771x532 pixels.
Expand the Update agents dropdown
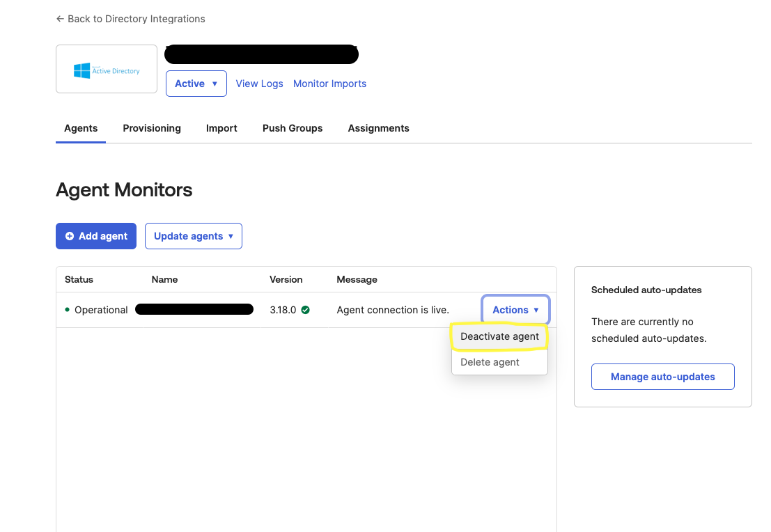coord(193,236)
